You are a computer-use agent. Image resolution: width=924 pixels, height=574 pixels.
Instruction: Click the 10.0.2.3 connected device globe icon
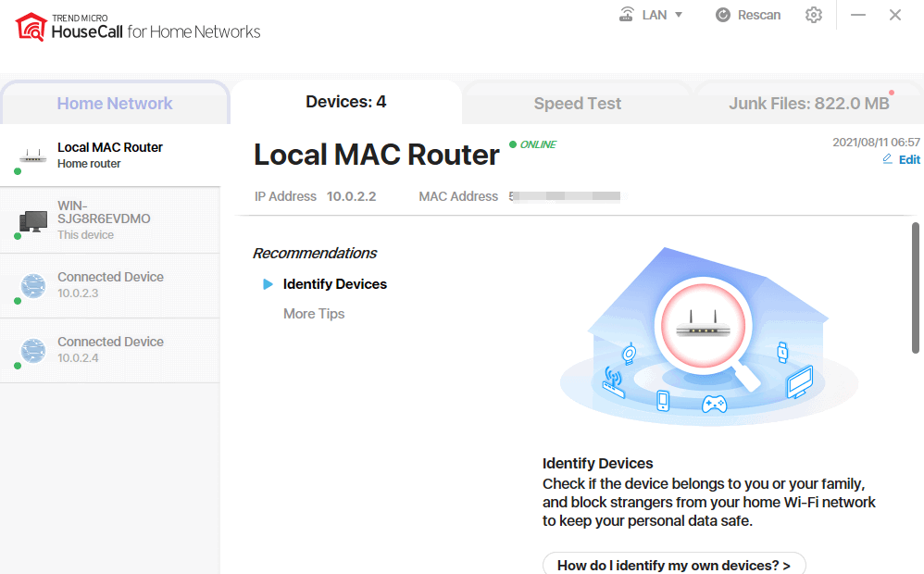point(33,285)
